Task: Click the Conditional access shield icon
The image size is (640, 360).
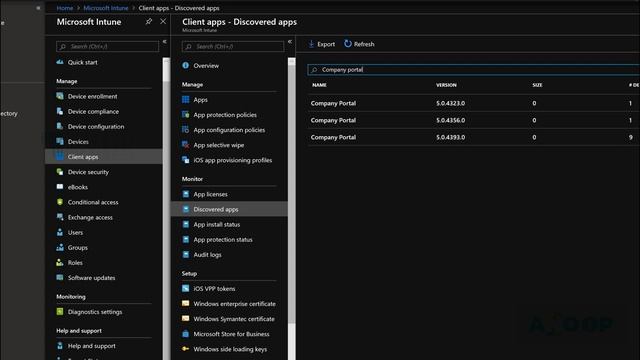Action: pyautogui.click(x=60, y=202)
